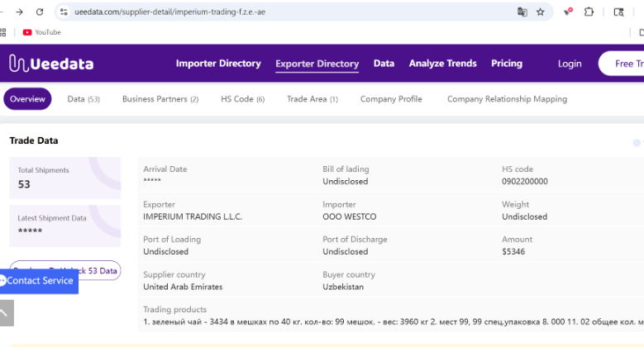This screenshot has height=347, width=644.
Task: Click the Port of Loading Undisclosed value
Action: point(166,251)
